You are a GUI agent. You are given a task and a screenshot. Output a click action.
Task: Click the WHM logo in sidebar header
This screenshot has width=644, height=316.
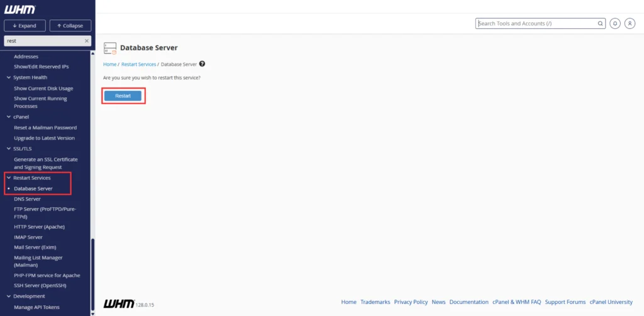[19, 9]
